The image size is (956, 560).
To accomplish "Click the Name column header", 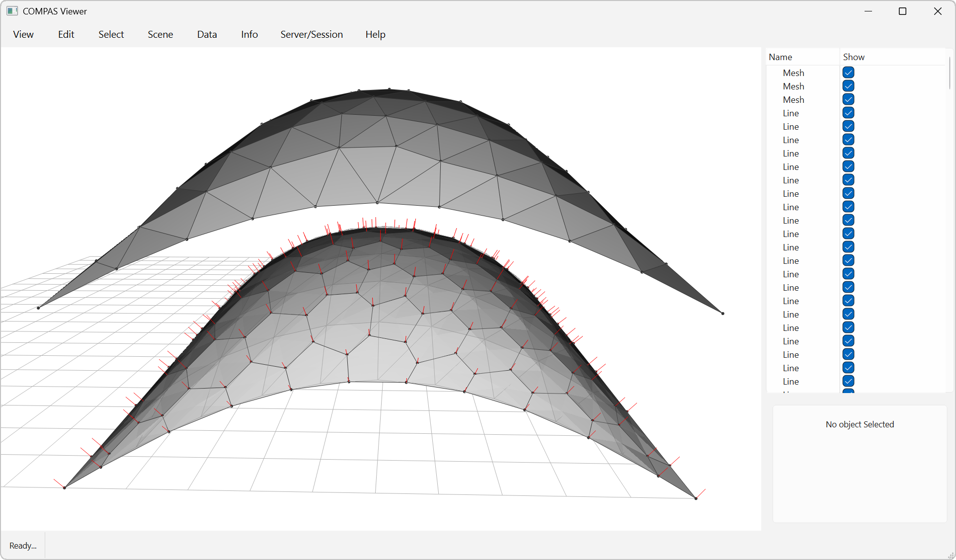I will pyautogui.click(x=780, y=57).
